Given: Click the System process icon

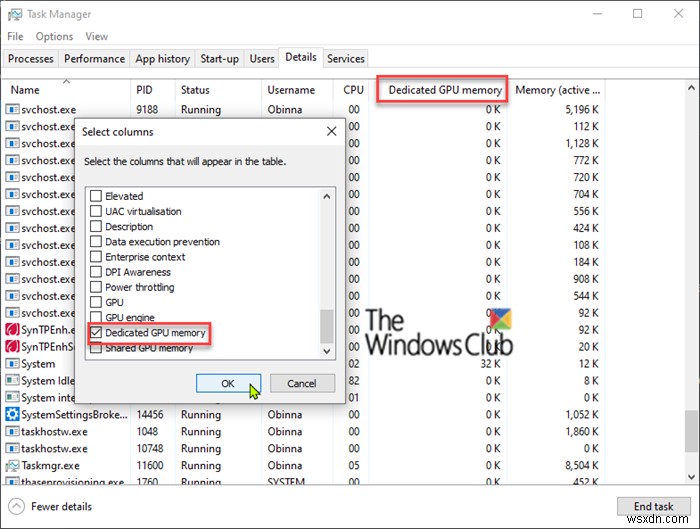Looking at the screenshot, I should click(x=12, y=364).
